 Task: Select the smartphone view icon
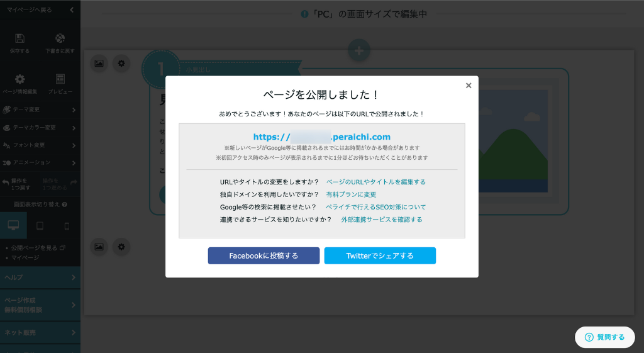pos(67,226)
